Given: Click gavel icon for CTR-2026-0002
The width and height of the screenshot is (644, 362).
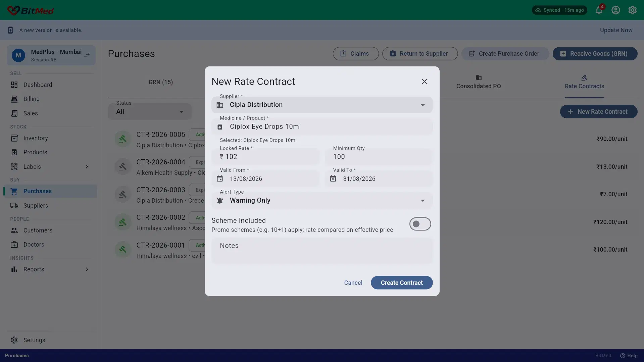Looking at the screenshot, I should [122, 222].
